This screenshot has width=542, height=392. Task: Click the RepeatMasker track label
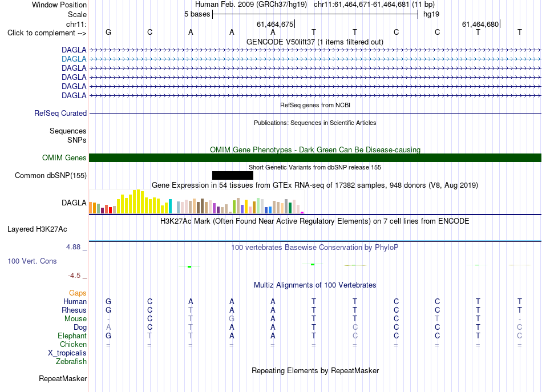(x=63, y=379)
